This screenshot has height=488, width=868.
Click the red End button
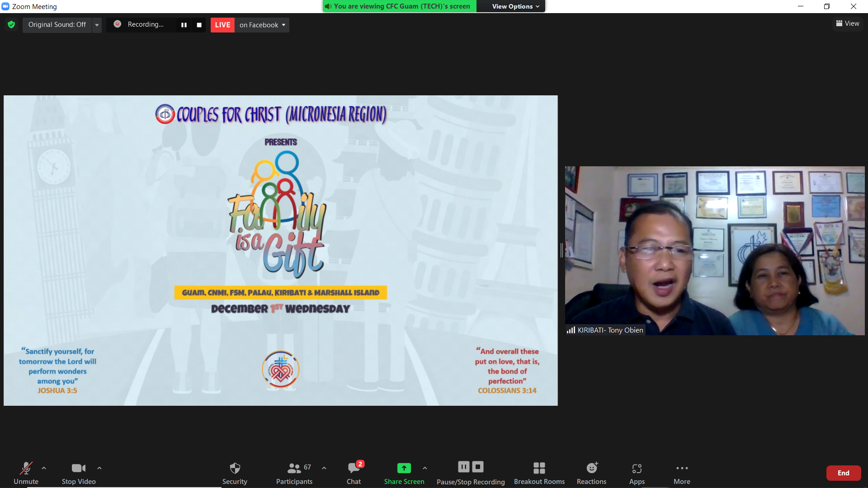[x=844, y=473]
